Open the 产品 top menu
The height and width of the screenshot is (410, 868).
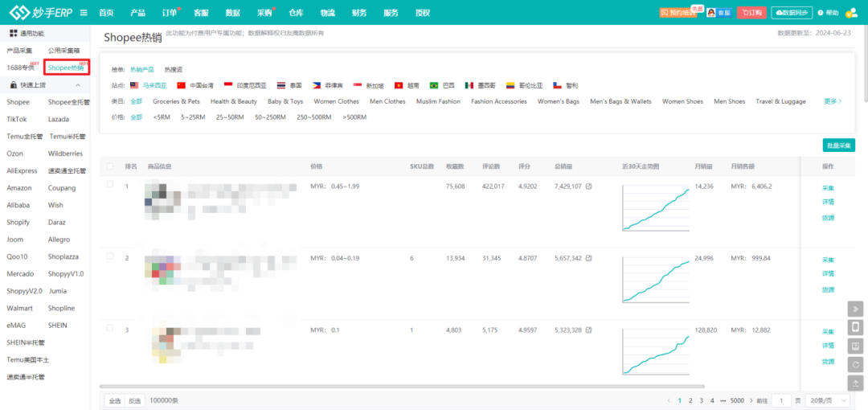(138, 13)
